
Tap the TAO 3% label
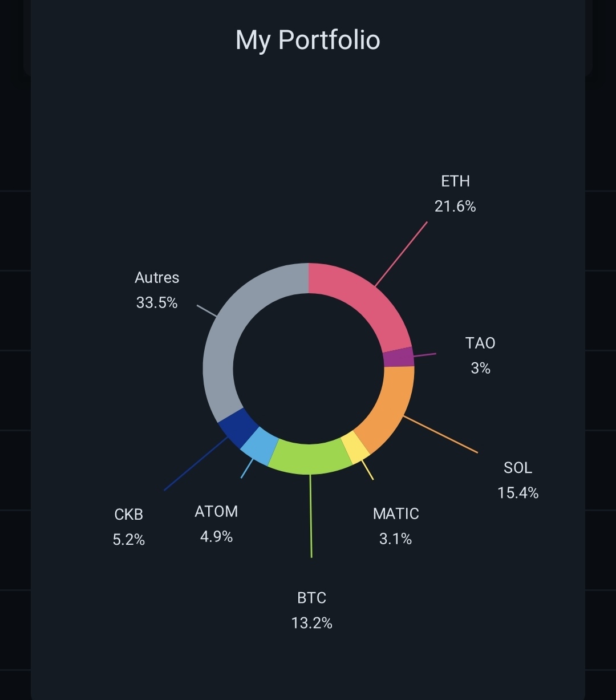pyautogui.click(x=480, y=355)
